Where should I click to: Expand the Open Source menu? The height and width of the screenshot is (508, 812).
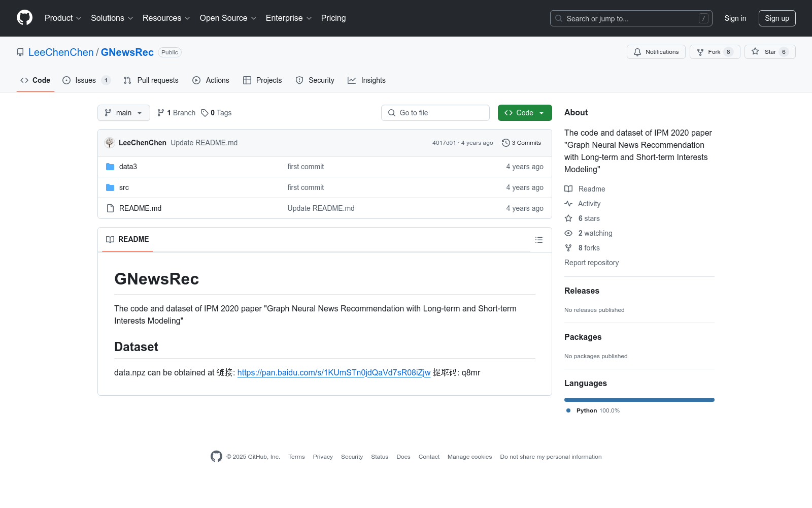[228, 18]
